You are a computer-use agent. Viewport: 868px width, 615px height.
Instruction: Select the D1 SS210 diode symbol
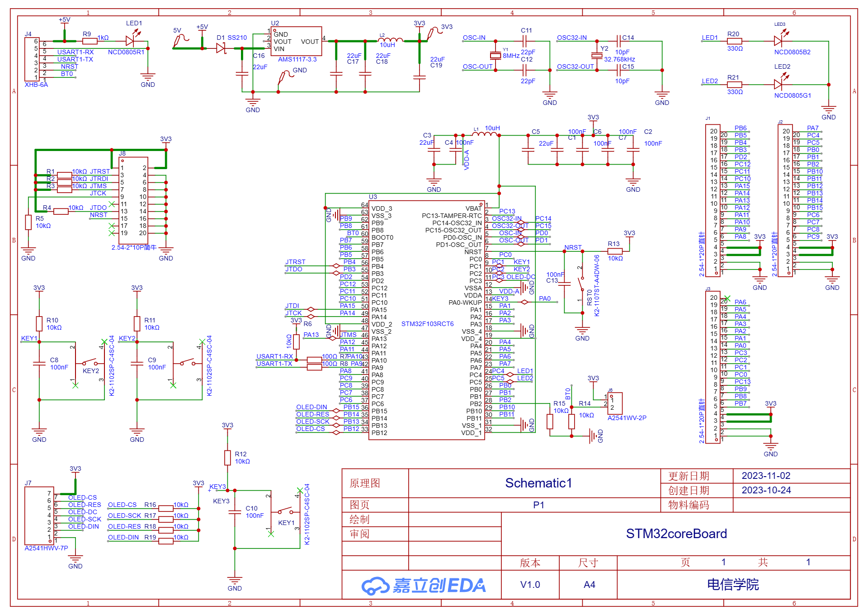[x=221, y=48]
